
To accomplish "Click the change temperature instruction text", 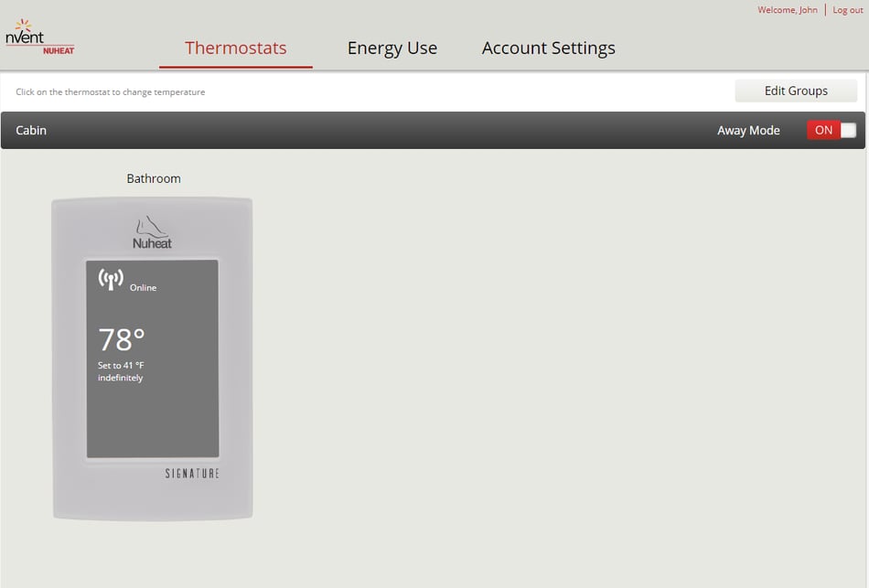I will point(110,92).
